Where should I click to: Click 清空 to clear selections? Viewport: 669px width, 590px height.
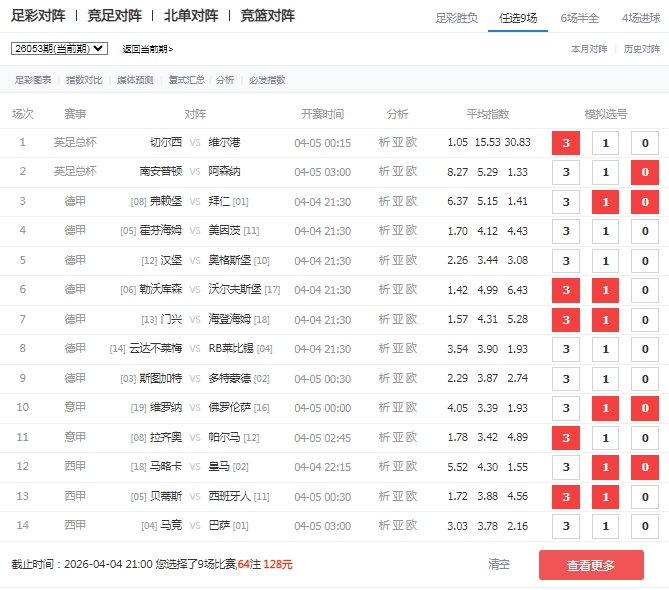tap(498, 564)
